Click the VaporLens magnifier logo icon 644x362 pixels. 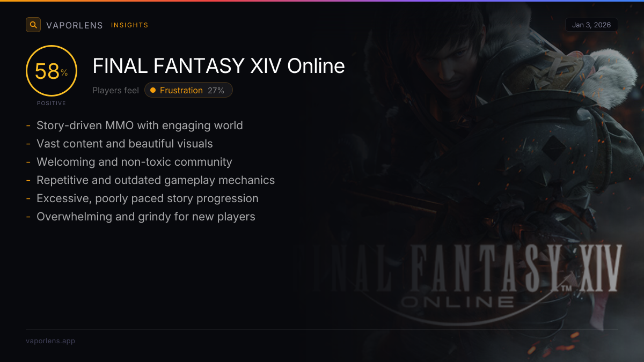[33, 25]
